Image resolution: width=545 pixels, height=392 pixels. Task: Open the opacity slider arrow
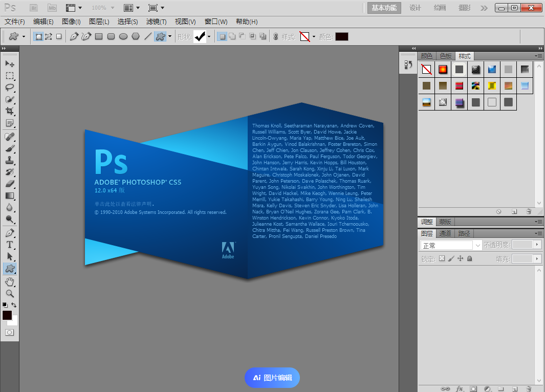tap(537, 245)
